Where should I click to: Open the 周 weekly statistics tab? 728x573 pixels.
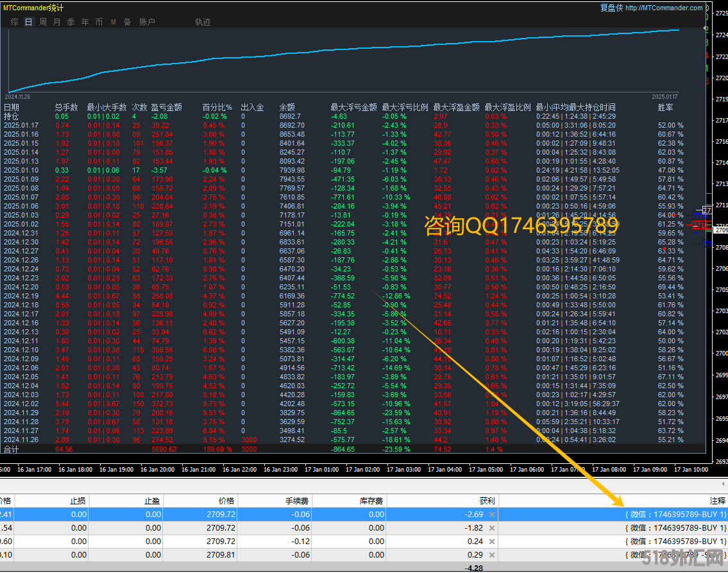tap(43, 22)
